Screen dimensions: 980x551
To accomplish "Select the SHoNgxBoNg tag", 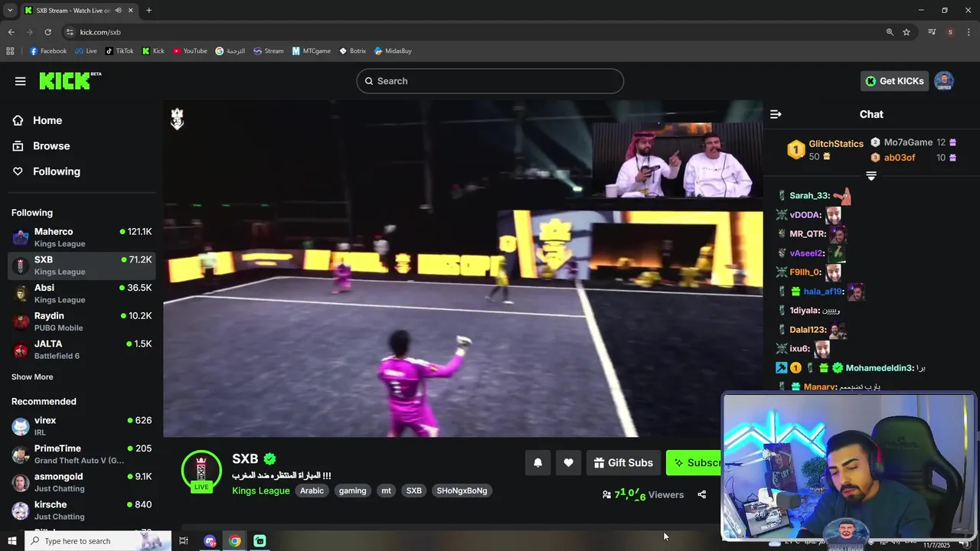I will click(462, 491).
